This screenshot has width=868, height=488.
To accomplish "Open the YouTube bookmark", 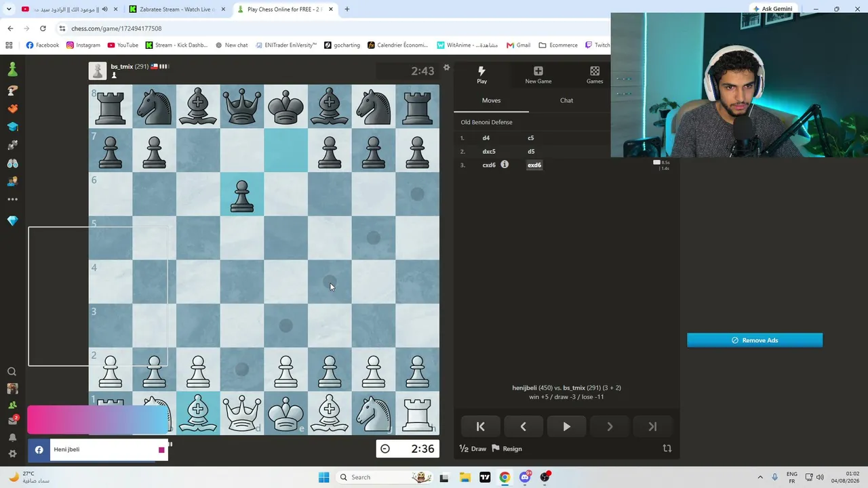I will (122, 45).
